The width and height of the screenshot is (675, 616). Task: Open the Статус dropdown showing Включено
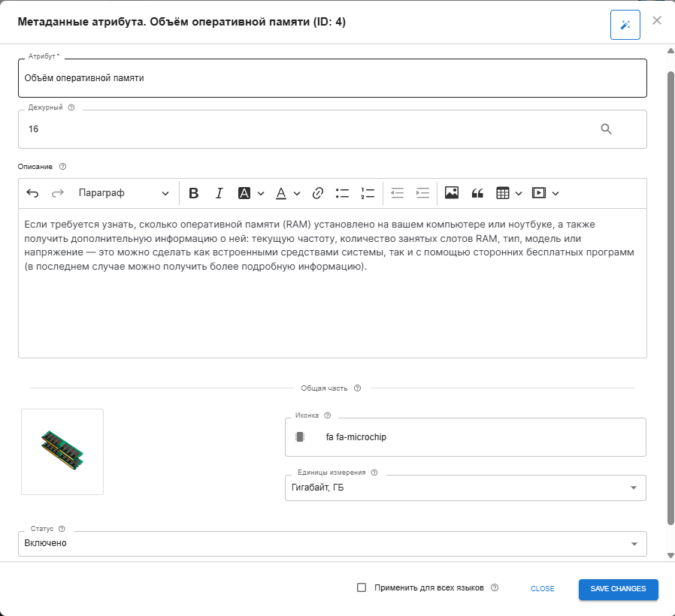pos(635,543)
